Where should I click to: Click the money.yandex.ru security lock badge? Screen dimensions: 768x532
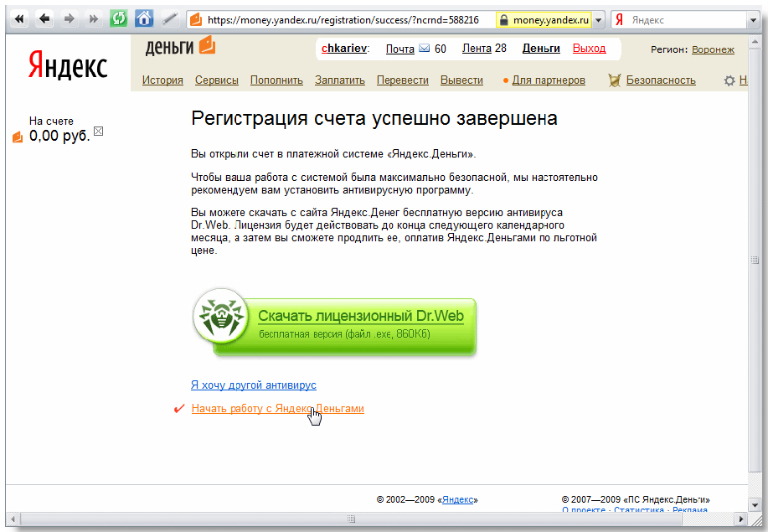pos(544,20)
